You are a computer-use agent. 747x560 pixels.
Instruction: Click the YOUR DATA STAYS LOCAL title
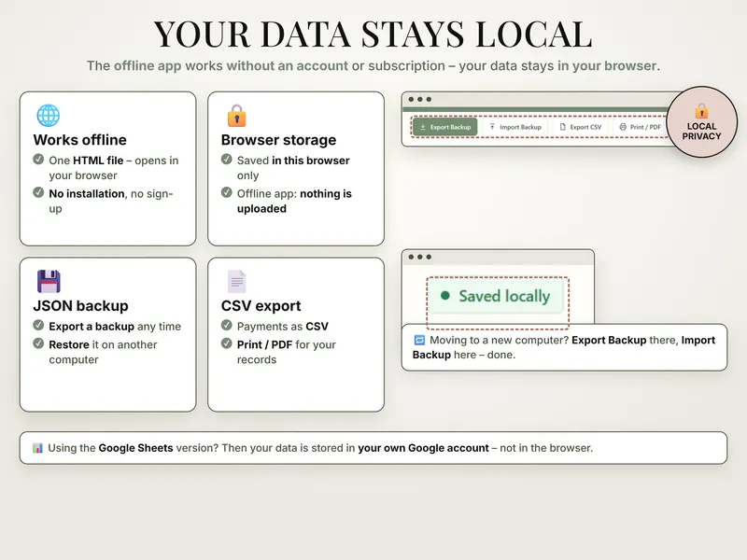[x=373, y=35]
